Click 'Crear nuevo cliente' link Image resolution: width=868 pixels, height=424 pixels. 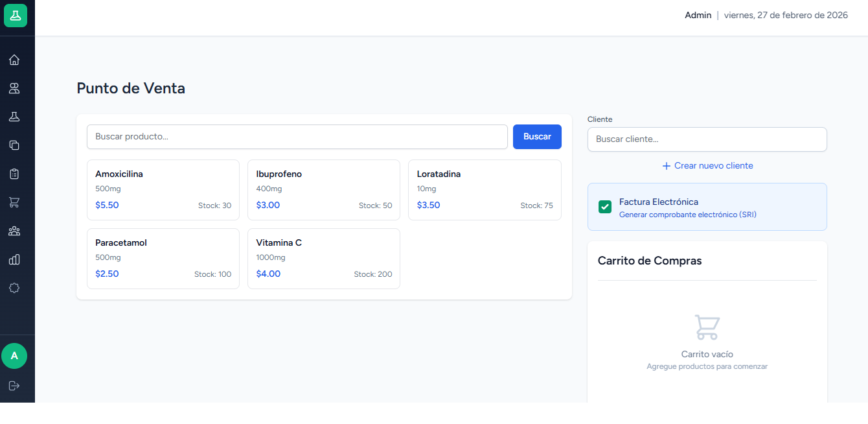point(707,166)
